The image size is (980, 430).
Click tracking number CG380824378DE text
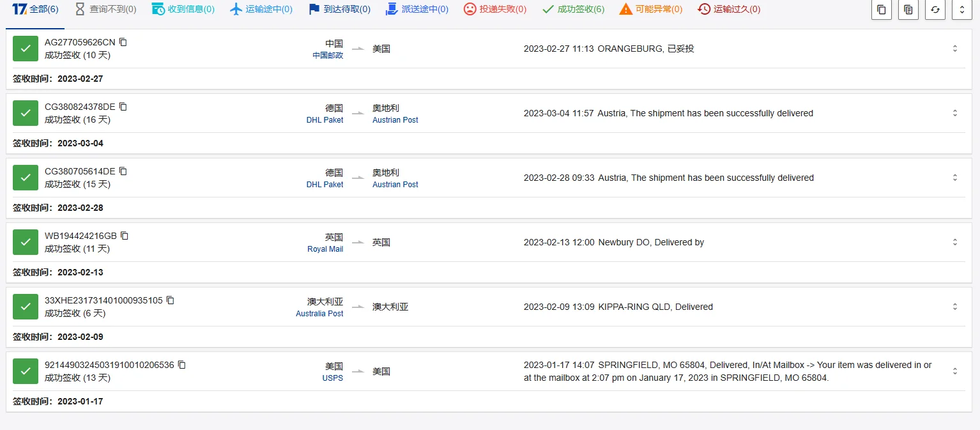(x=80, y=107)
